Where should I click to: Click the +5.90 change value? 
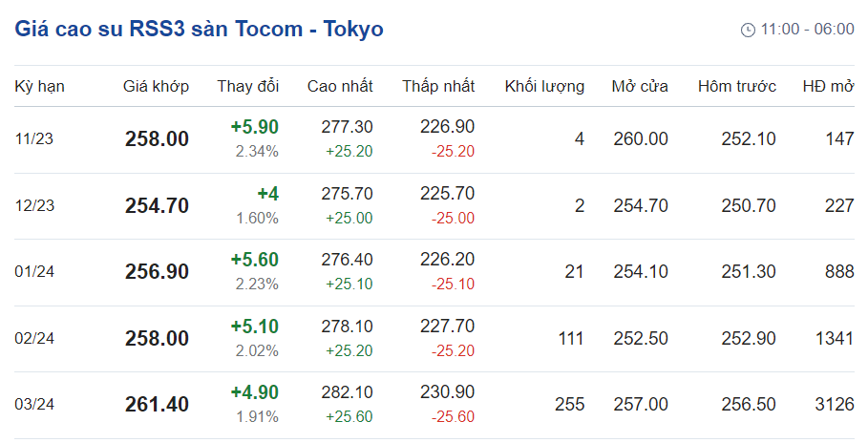(254, 127)
